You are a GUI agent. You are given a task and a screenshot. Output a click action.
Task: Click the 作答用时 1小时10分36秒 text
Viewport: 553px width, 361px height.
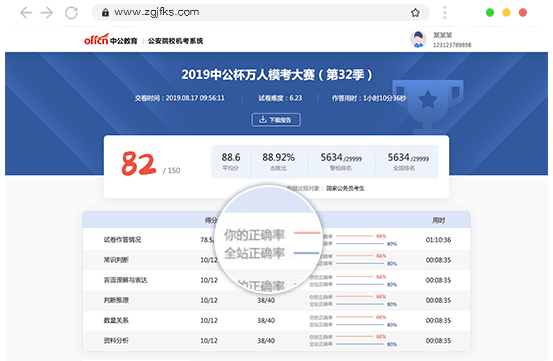(x=369, y=98)
